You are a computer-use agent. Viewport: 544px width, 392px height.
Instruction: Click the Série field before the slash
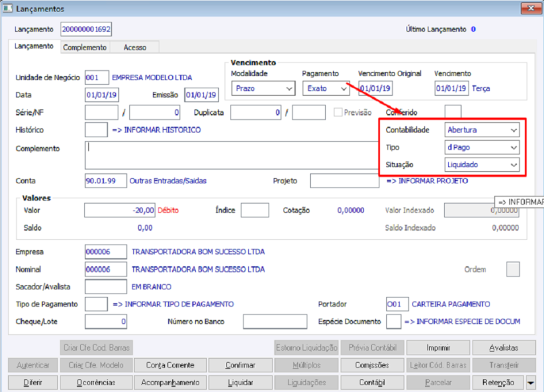point(101,113)
